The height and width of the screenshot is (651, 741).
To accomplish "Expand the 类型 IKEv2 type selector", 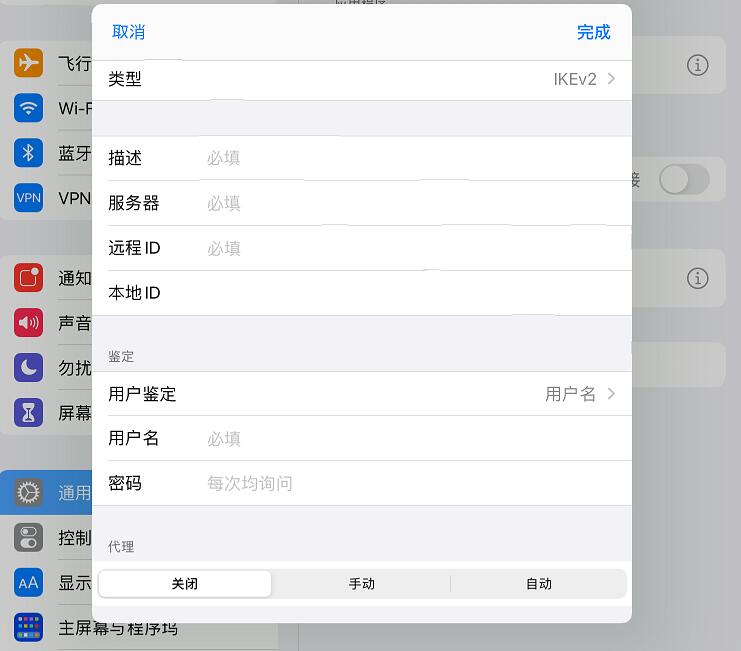I will click(362, 79).
